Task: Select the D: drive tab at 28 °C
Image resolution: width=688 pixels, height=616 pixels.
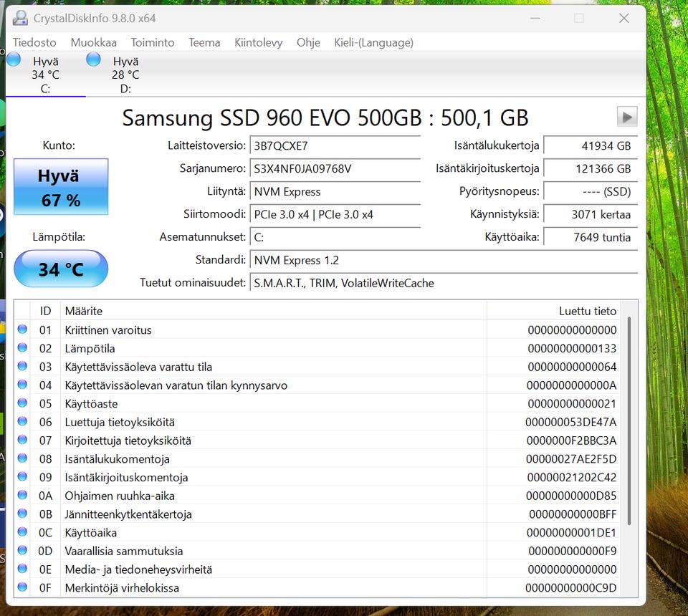Action: pos(125,74)
